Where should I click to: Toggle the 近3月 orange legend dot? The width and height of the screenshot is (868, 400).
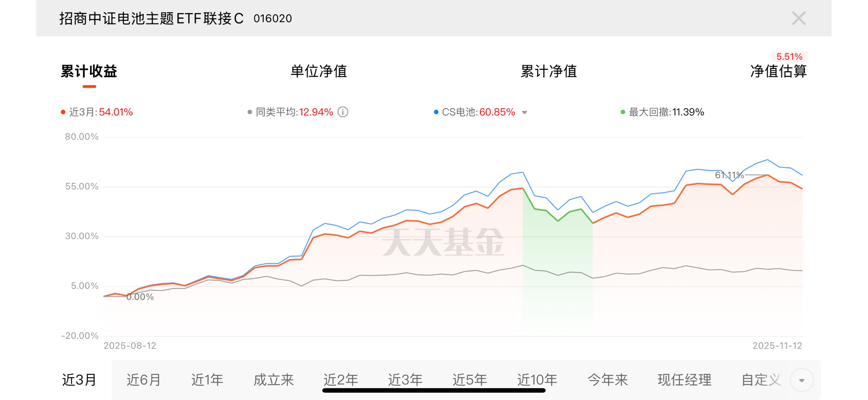63,112
